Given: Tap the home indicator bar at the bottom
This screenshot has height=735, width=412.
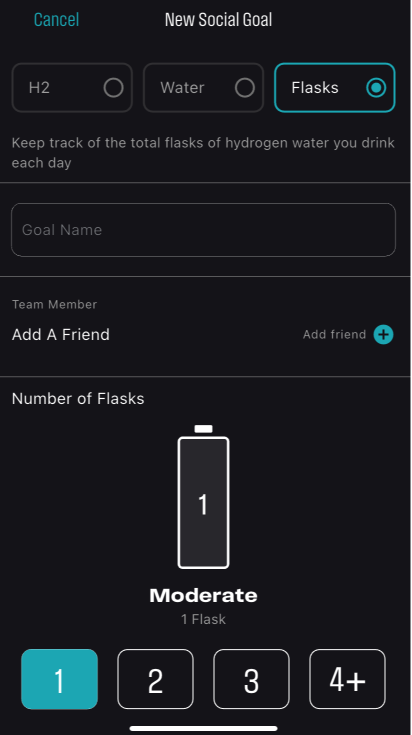Looking at the screenshot, I should [203, 728].
